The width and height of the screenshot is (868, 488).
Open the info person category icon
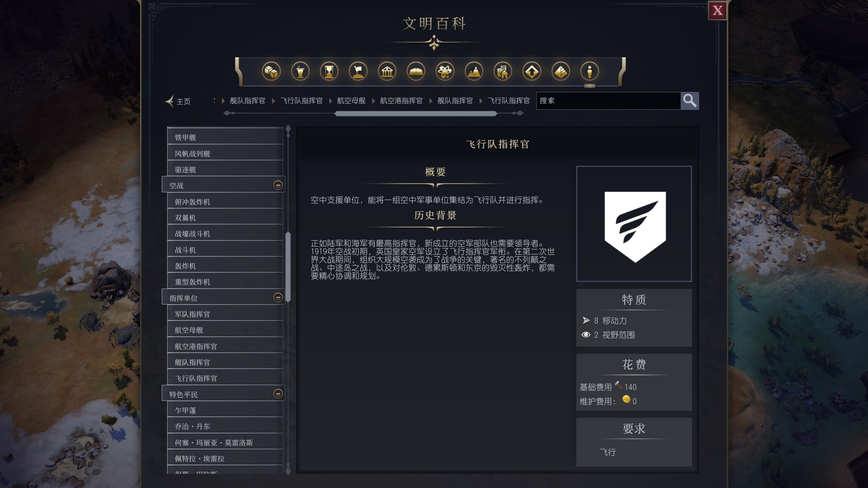590,72
